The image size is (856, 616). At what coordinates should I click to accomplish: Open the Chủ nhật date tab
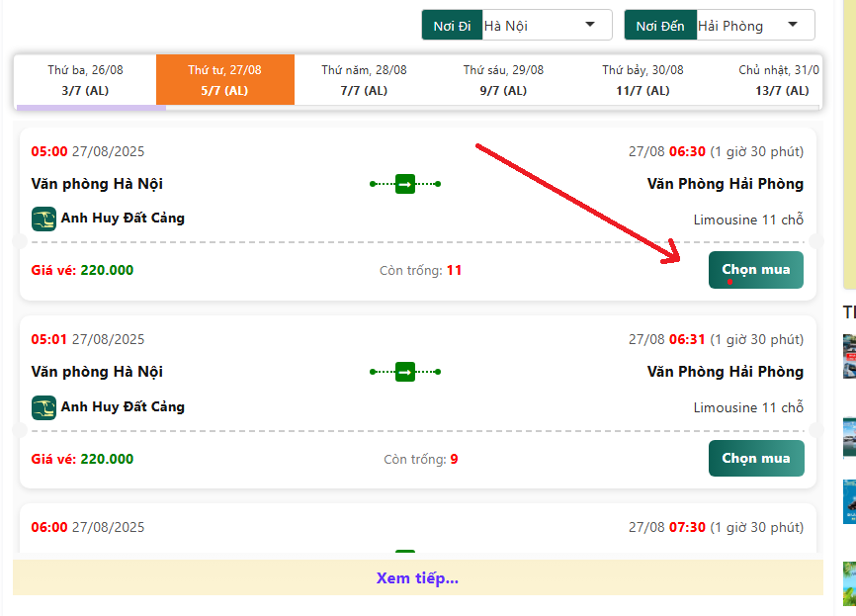(x=778, y=80)
